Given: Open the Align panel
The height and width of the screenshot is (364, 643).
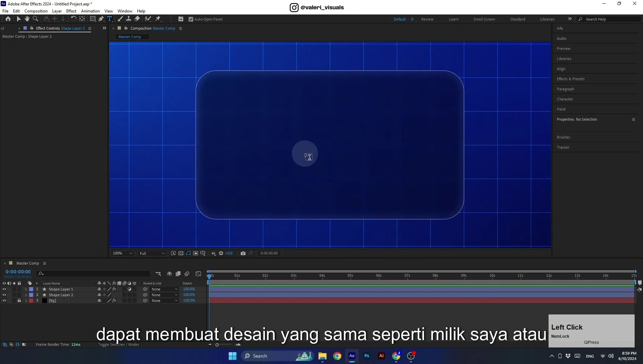Looking at the screenshot, I should (561, 69).
